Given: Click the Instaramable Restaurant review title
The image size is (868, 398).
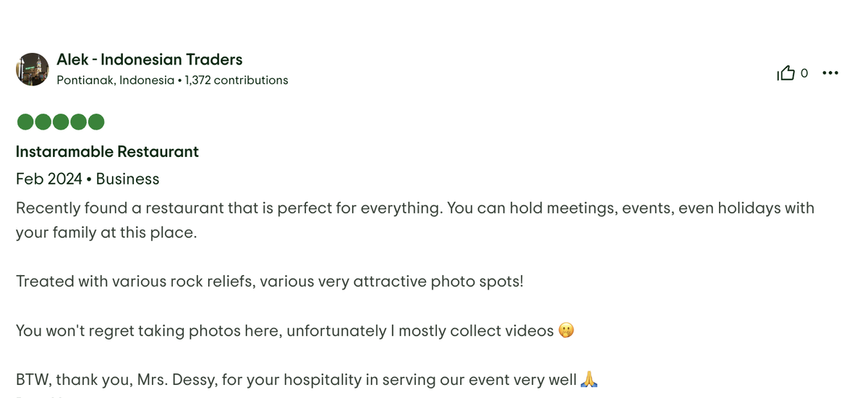Looking at the screenshot, I should [x=107, y=152].
